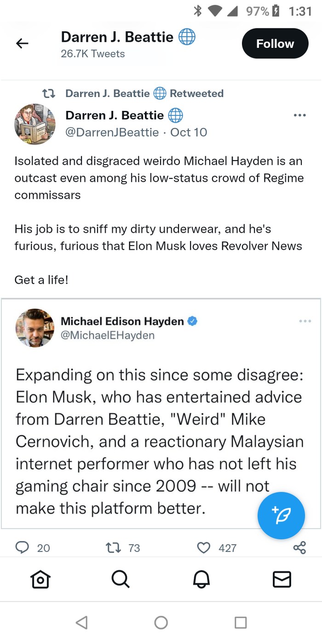Share the tweet
322x644 pixels.
coord(299,547)
